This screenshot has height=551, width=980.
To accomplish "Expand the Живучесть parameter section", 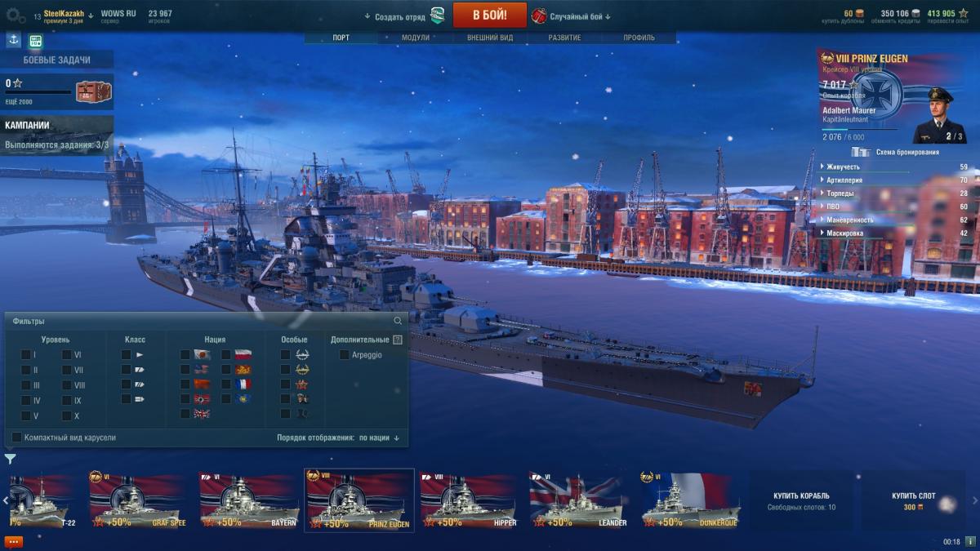I will pyautogui.click(x=893, y=167).
